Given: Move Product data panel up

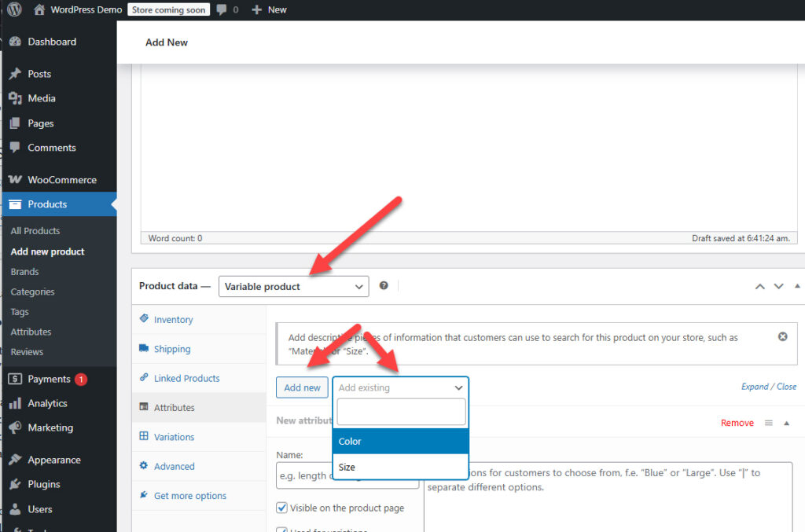Looking at the screenshot, I should pyautogui.click(x=760, y=286).
